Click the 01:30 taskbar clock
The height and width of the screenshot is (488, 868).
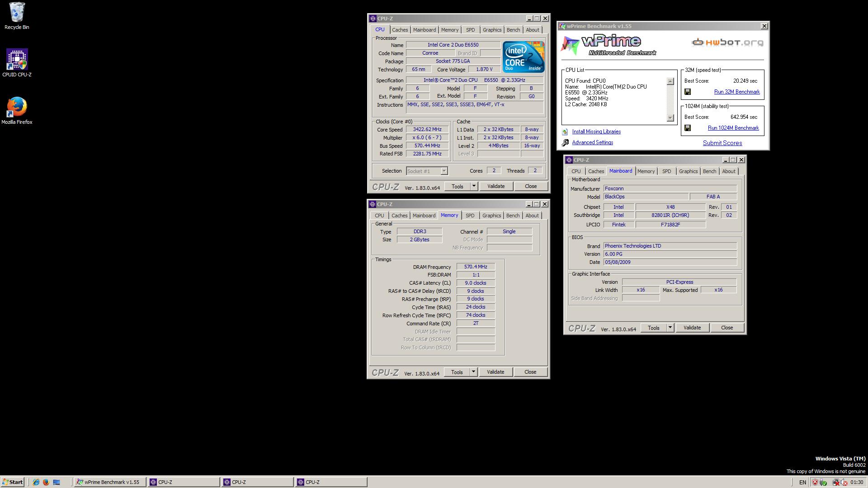click(x=857, y=482)
